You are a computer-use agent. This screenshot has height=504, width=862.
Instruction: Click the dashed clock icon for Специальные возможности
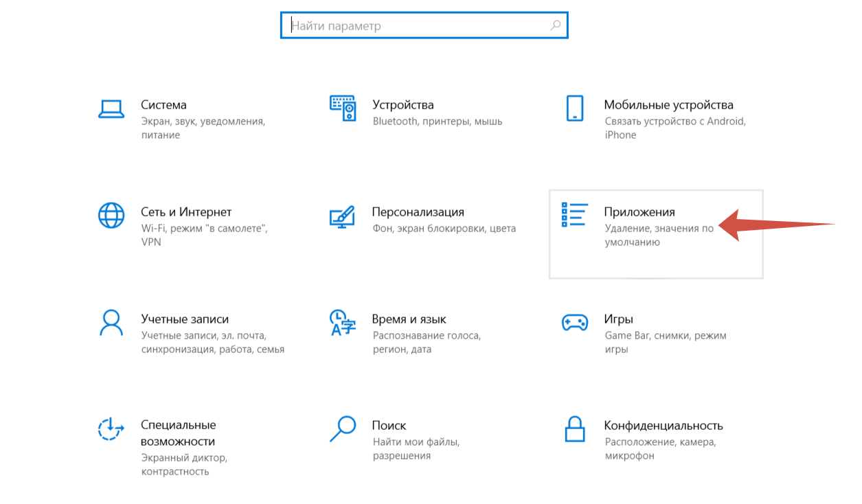pyautogui.click(x=111, y=429)
